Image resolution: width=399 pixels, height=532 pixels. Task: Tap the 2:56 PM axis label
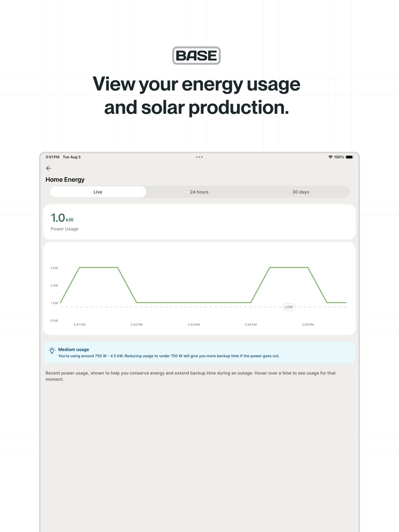point(250,325)
